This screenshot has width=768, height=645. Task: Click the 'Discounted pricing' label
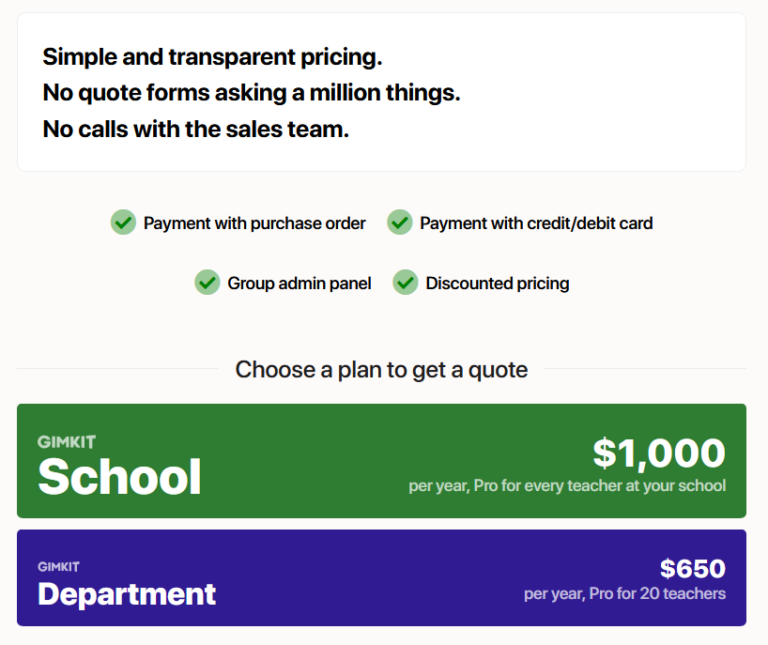497,283
